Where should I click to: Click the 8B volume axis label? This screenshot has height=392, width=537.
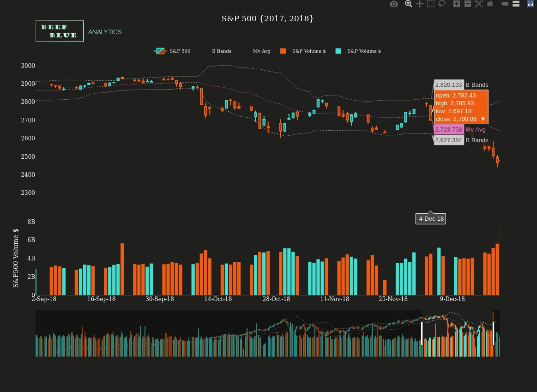(31, 222)
